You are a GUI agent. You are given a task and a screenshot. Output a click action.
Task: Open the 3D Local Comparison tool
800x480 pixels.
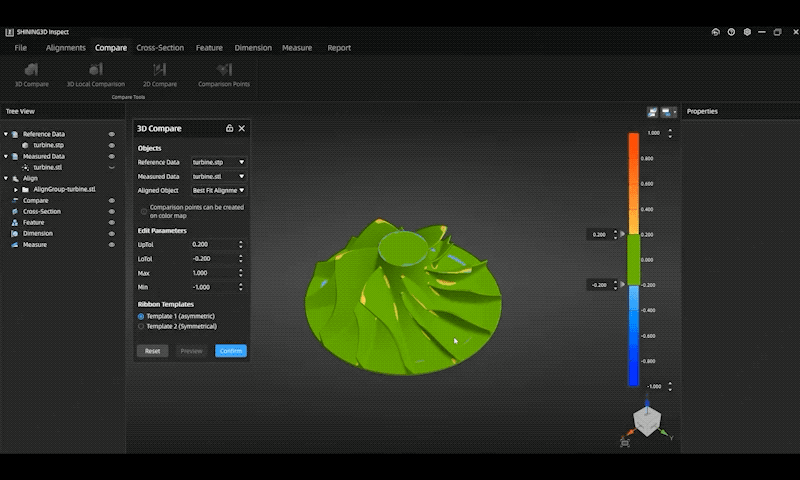pyautogui.click(x=95, y=74)
